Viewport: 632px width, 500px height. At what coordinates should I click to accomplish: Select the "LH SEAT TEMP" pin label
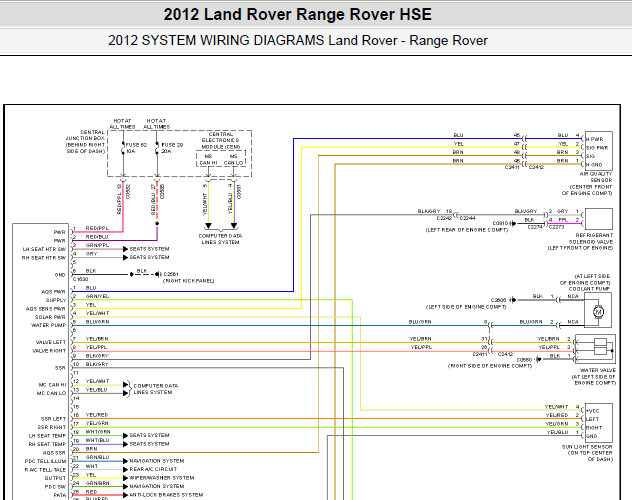point(47,436)
